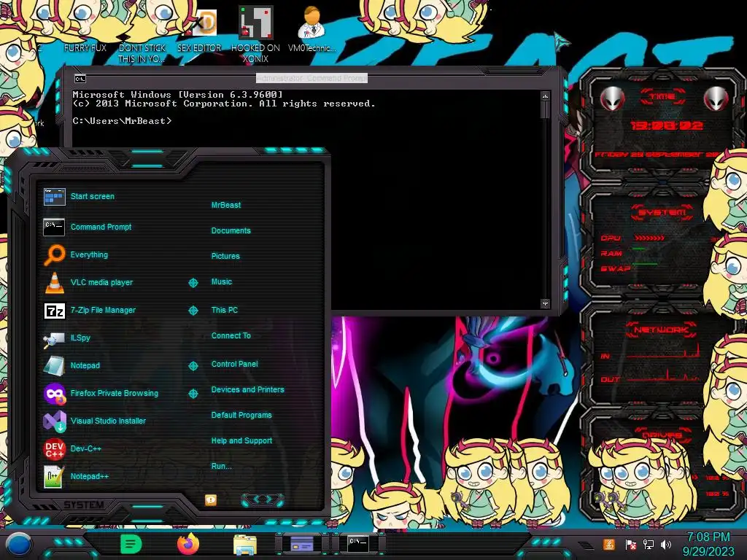Launch ILSpy from the start menu
The image size is (747, 560).
point(67,338)
